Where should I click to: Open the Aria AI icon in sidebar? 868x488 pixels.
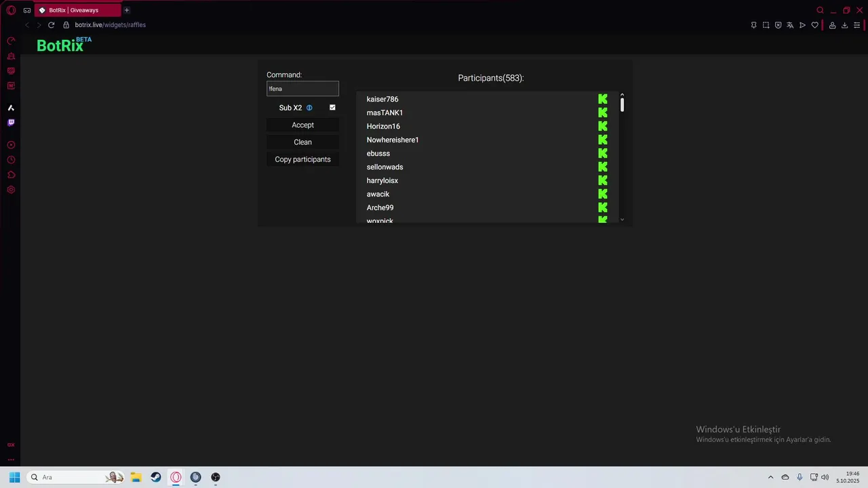(x=11, y=108)
